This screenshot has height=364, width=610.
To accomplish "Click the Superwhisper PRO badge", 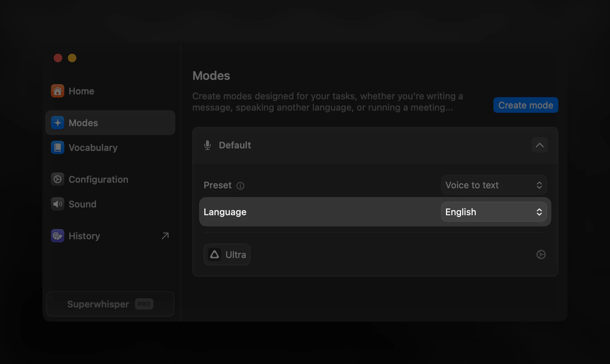I will pyautogui.click(x=144, y=304).
